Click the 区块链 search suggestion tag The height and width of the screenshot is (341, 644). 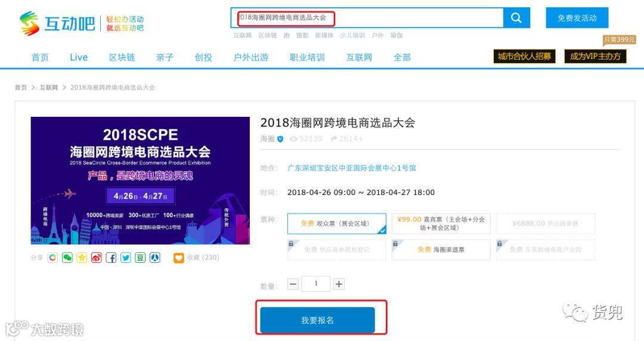pyautogui.click(x=267, y=35)
